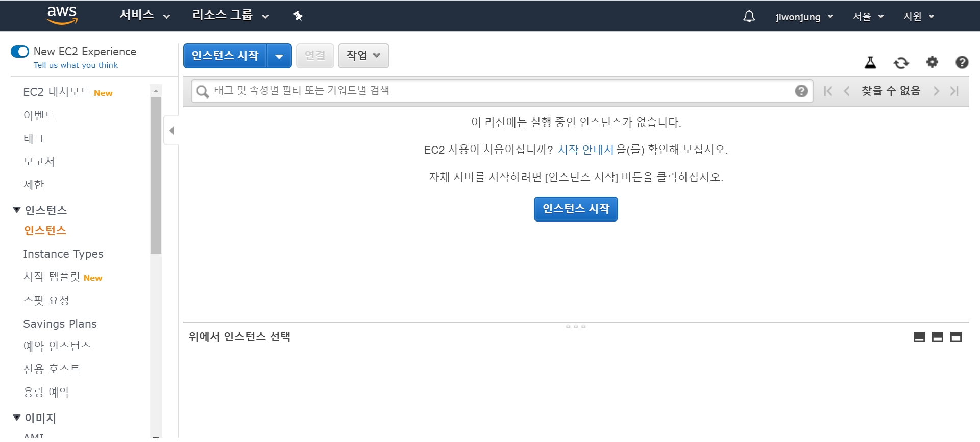The image size is (980, 442).
Task: Go to first page pagination icon
Action: click(828, 91)
